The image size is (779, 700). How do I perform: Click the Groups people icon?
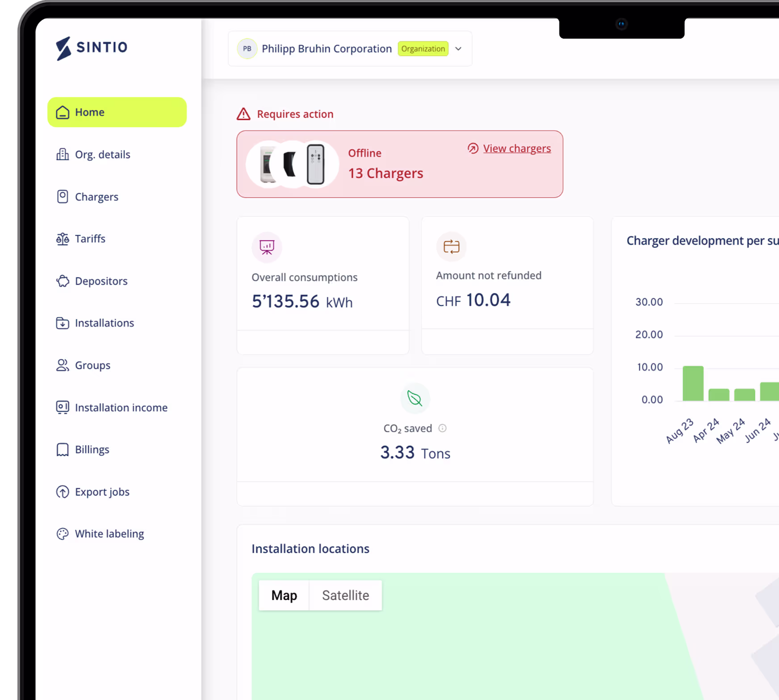63,365
